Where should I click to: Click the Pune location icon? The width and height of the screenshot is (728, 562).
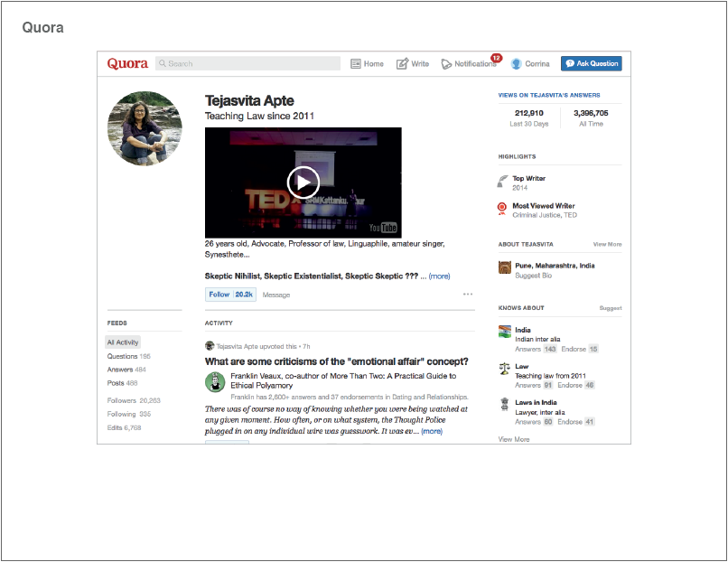pos(505,267)
